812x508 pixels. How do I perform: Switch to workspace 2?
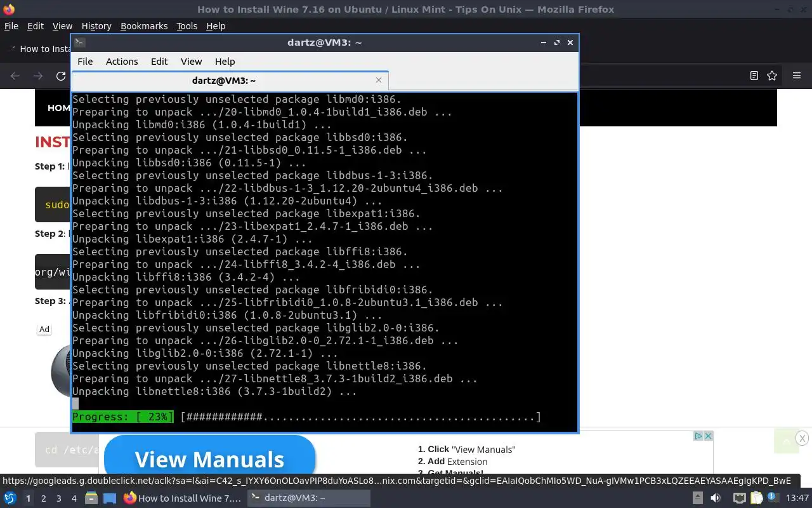pos(44,498)
